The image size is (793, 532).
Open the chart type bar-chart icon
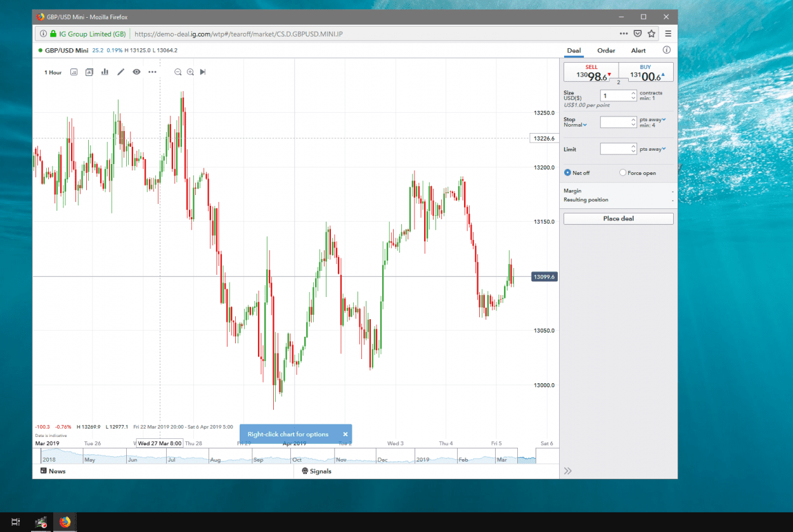pos(105,72)
